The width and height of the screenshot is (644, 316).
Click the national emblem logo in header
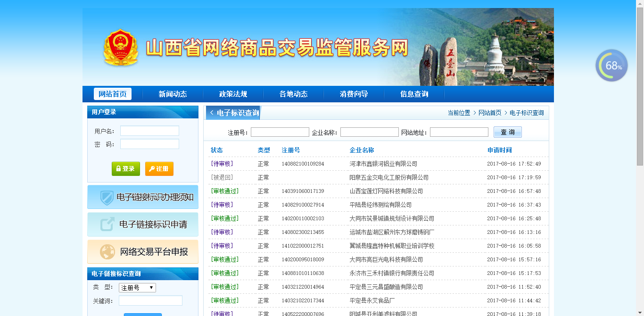pos(121,48)
